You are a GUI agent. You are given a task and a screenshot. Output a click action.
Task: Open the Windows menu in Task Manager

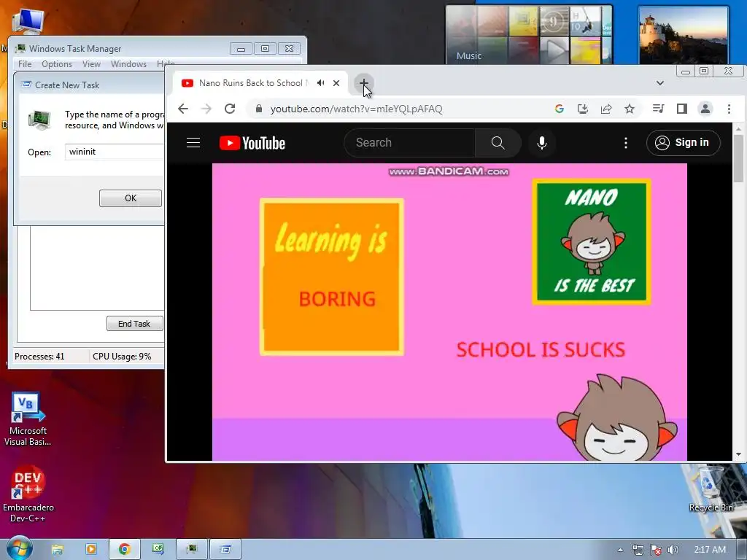click(128, 64)
